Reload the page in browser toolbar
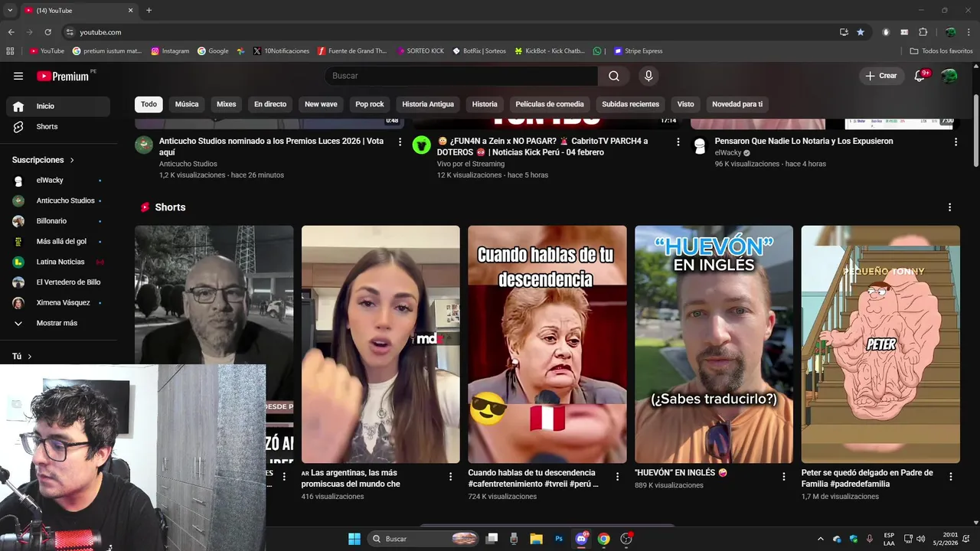This screenshot has height=551, width=980. click(47, 32)
